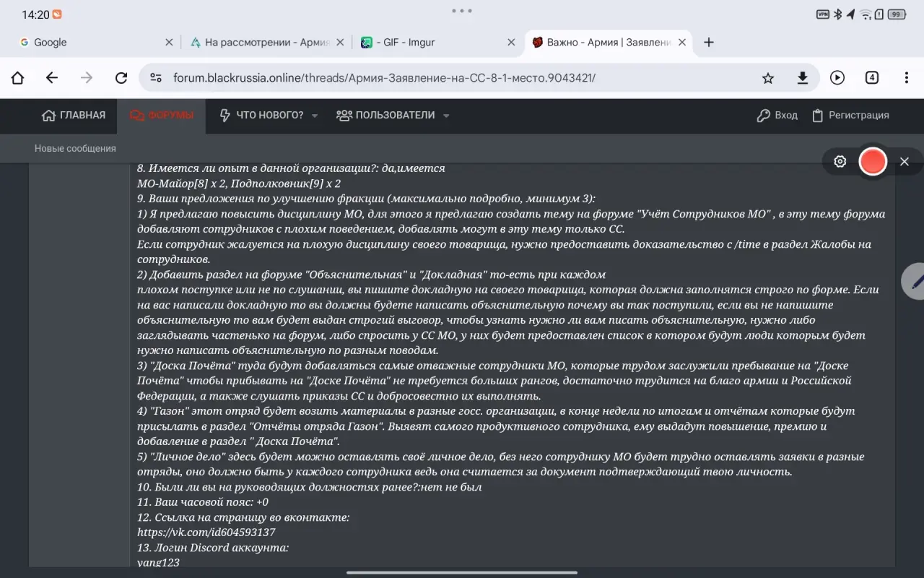Screen dimensions: 924x578
Task: Click the media play button in toolbar
Action: (837, 78)
